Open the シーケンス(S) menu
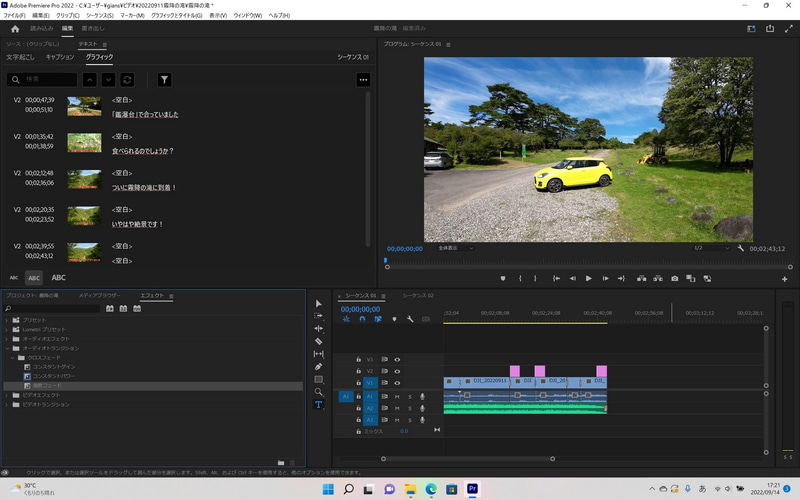The width and height of the screenshot is (800, 500). [100, 16]
